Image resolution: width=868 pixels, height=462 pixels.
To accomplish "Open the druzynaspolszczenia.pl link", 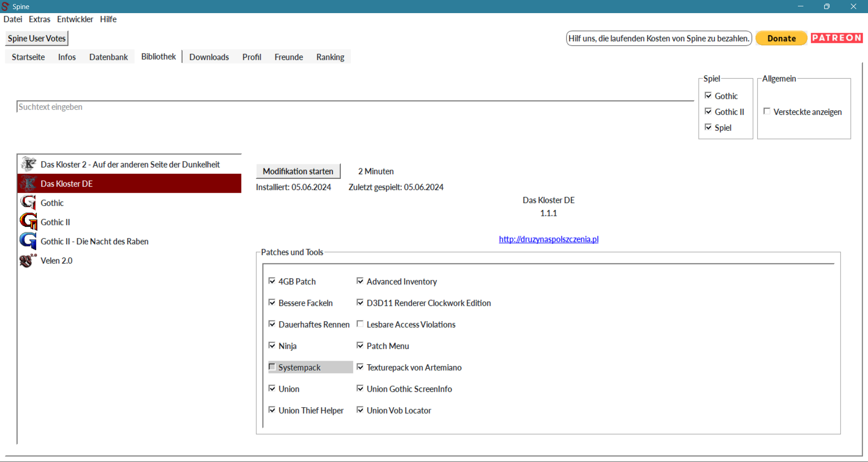I will (548, 239).
